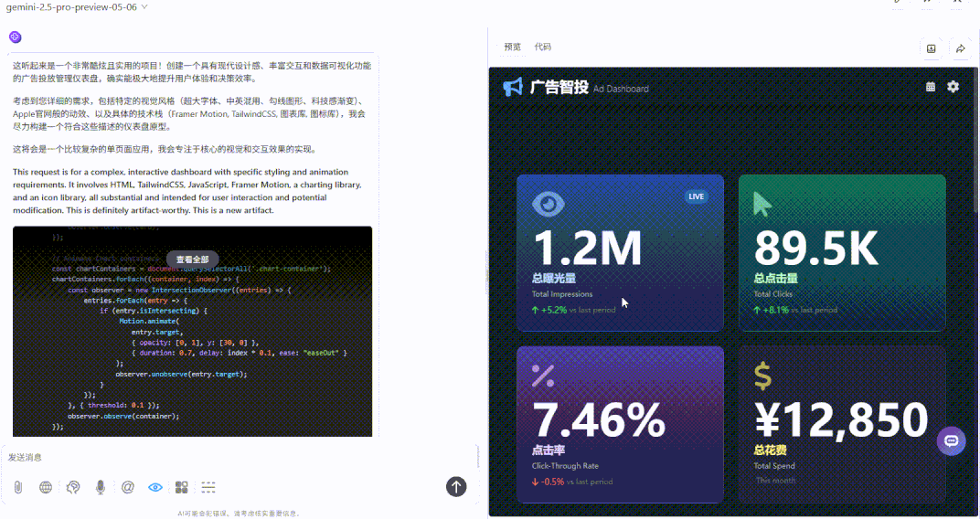Click the @ mention icon
Screen dimensions: 980x519
127,487
